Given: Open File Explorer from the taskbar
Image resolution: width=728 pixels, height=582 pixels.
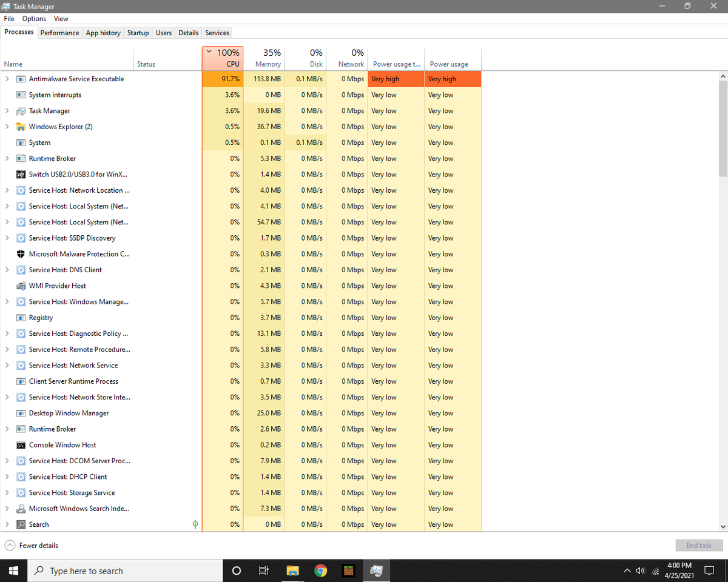Looking at the screenshot, I should (x=293, y=570).
